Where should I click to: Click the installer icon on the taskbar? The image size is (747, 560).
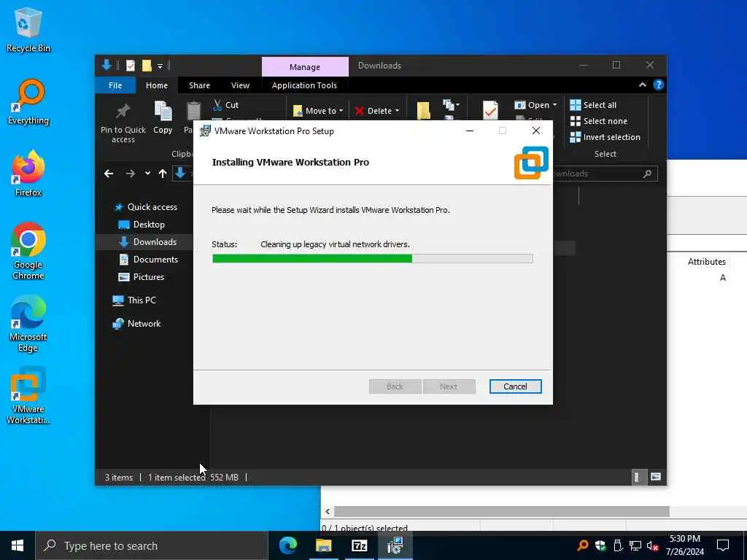[395, 545]
